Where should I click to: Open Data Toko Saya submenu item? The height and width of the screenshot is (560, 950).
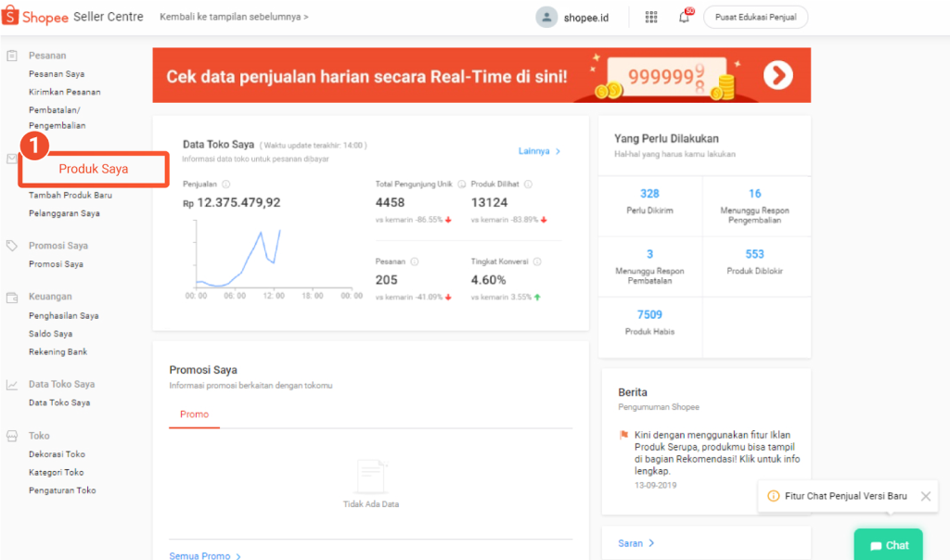pyautogui.click(x=59, y=402)
